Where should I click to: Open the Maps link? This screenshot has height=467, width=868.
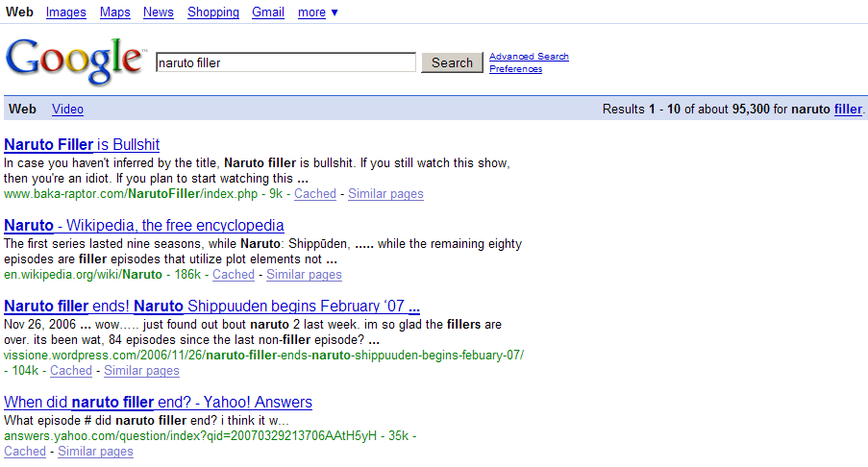(115, 12)
